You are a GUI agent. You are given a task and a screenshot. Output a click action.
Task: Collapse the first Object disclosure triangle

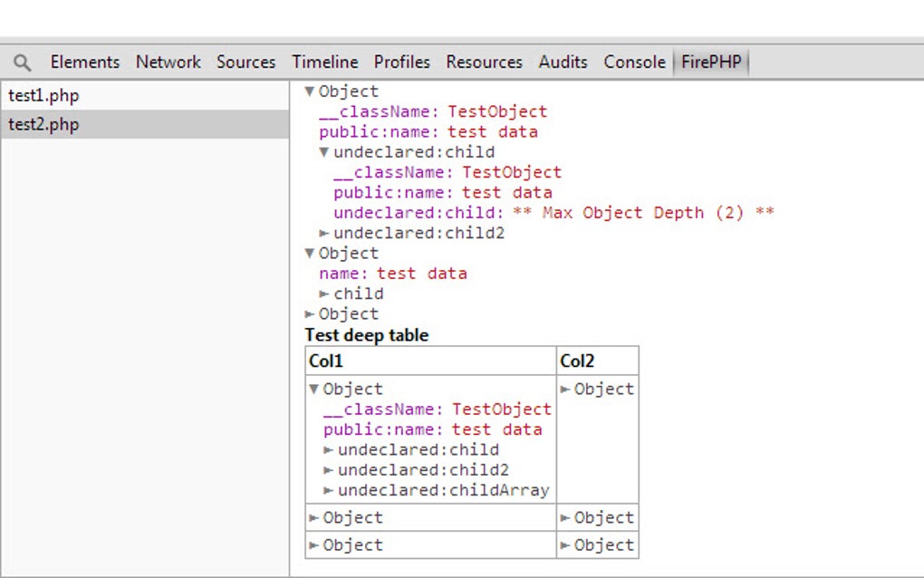pos(309,91)
